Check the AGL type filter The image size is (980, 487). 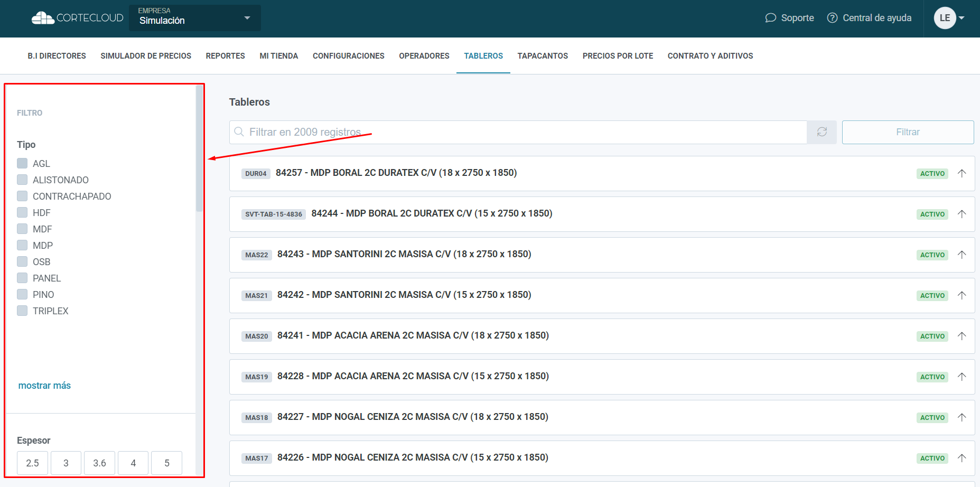(x=22, y=163)
